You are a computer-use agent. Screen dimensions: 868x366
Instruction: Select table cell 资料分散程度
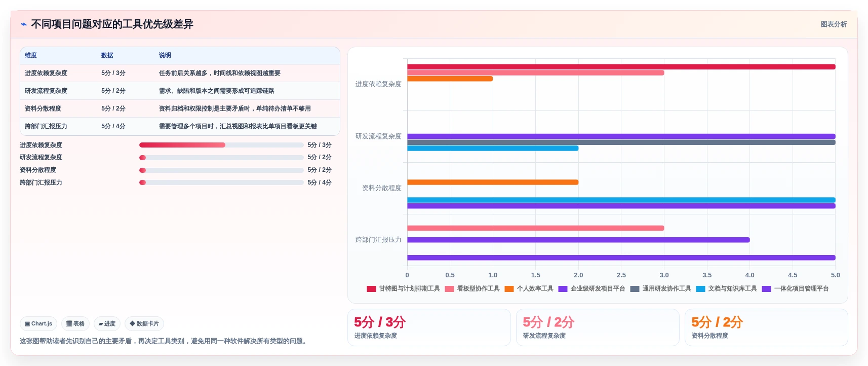click(x=43, y=108)
